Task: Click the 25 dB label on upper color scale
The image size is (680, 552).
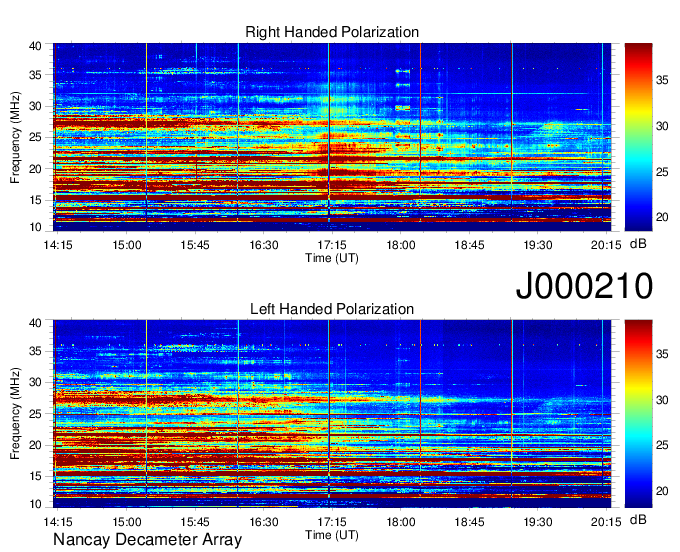Action: [662, 172]
